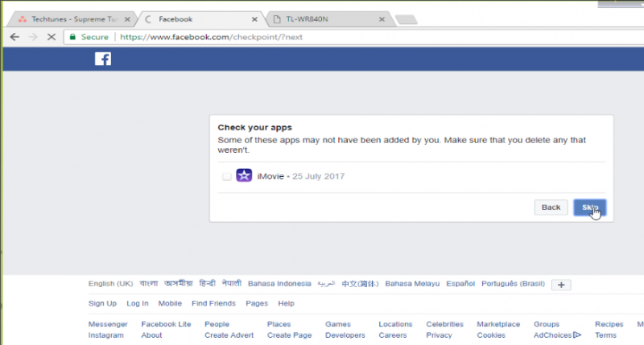644x345 pixels.
Task: Select Bahasa Melayu language
Action: tap(412, 284)
